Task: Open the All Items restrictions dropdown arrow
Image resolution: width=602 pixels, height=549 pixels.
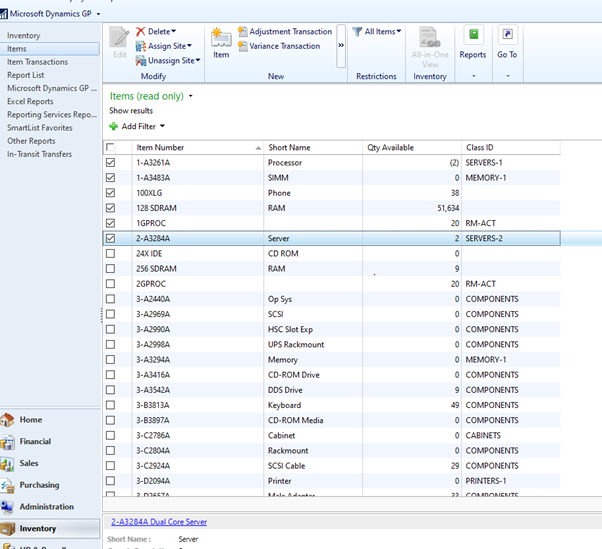Action: click(399, 31)
